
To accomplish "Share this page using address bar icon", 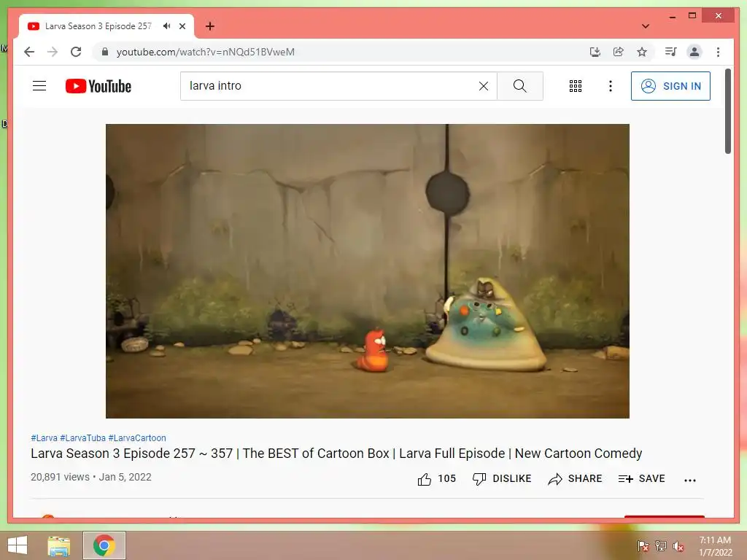I will (x=619, y=52).
